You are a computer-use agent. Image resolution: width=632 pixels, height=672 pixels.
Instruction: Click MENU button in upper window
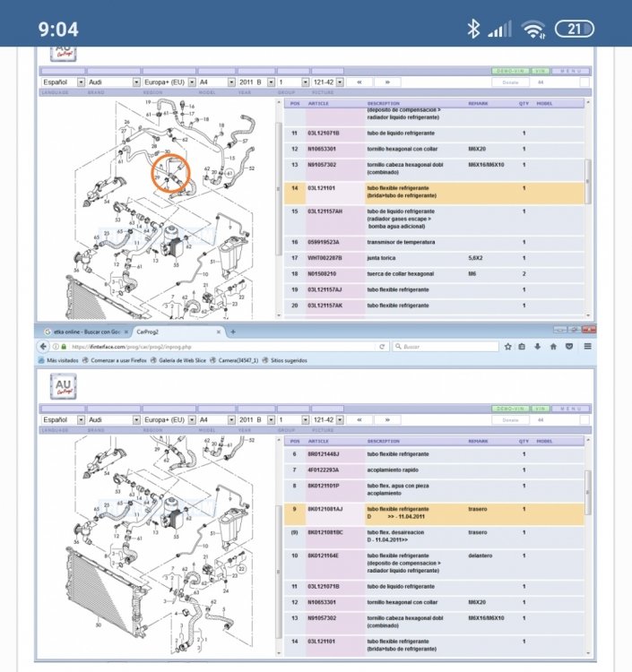[x=571, y=71]
